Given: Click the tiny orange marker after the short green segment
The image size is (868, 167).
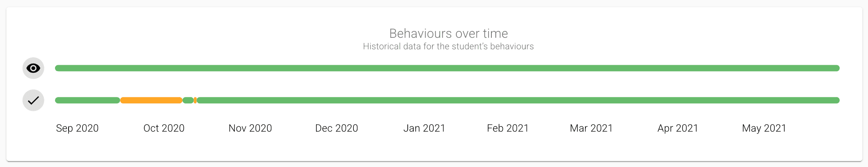Looking at the screenshot, I should coord(195,100).
